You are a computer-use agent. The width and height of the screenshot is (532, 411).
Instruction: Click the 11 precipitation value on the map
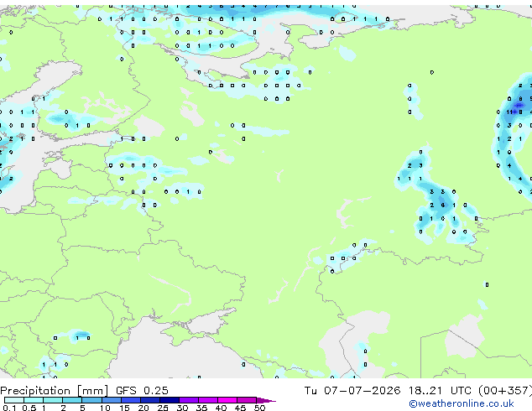tap(509, 112)
